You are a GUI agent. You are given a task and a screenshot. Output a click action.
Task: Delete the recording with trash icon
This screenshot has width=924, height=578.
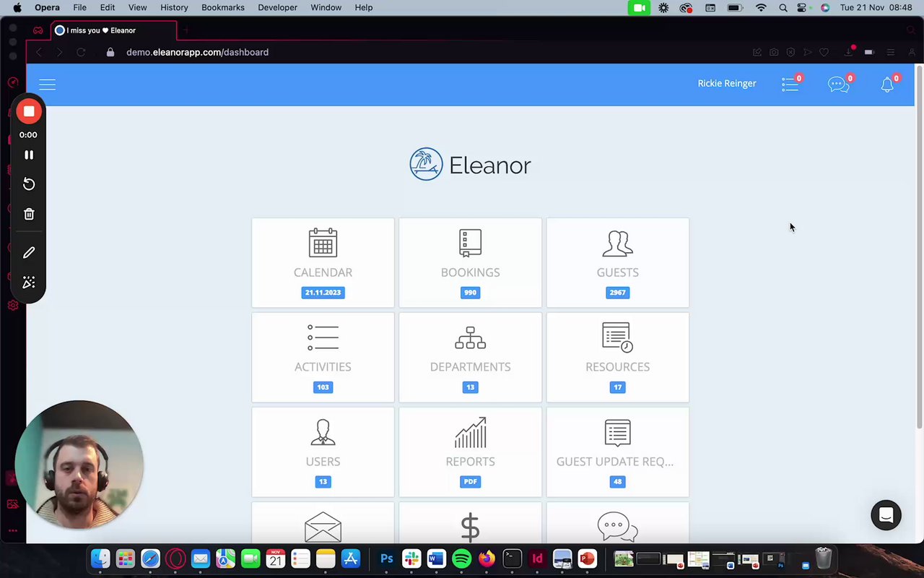29,214
